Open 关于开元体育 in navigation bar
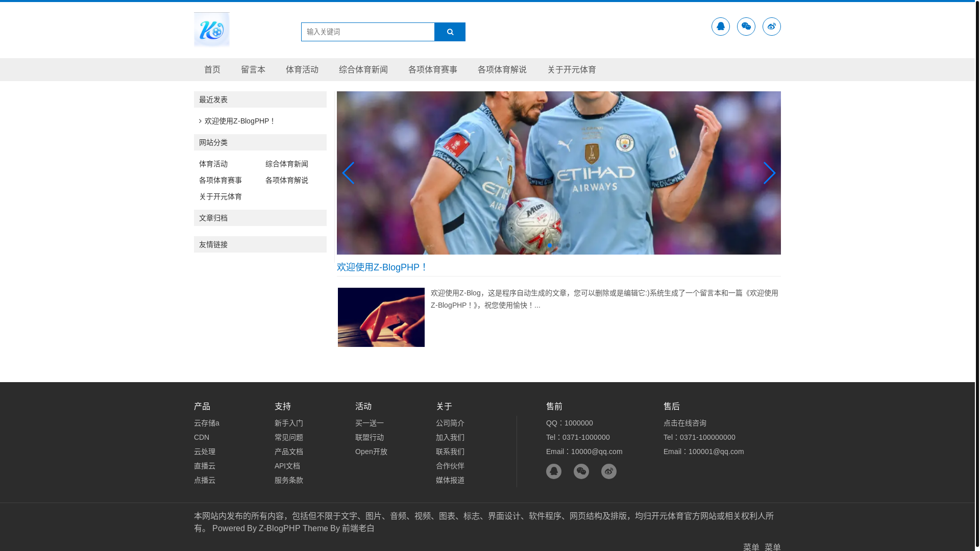The image size is (980, 551). click(572, 69)
